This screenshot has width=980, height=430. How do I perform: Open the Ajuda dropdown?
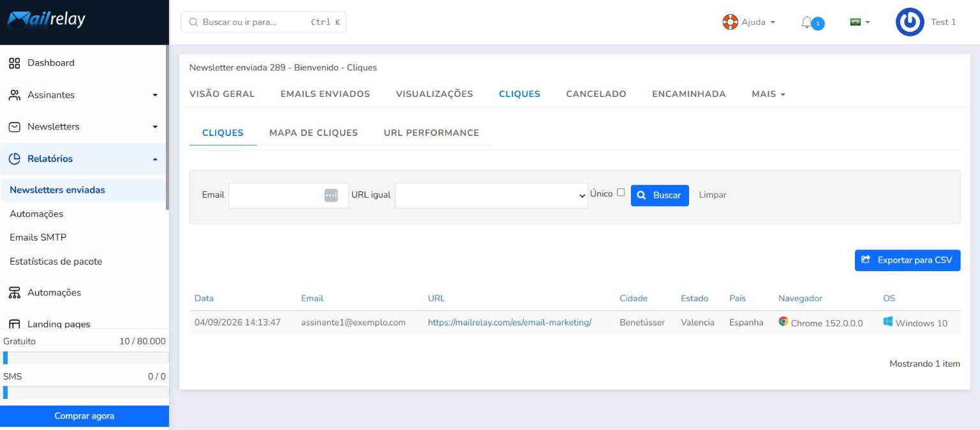click(x=748, y=22)
